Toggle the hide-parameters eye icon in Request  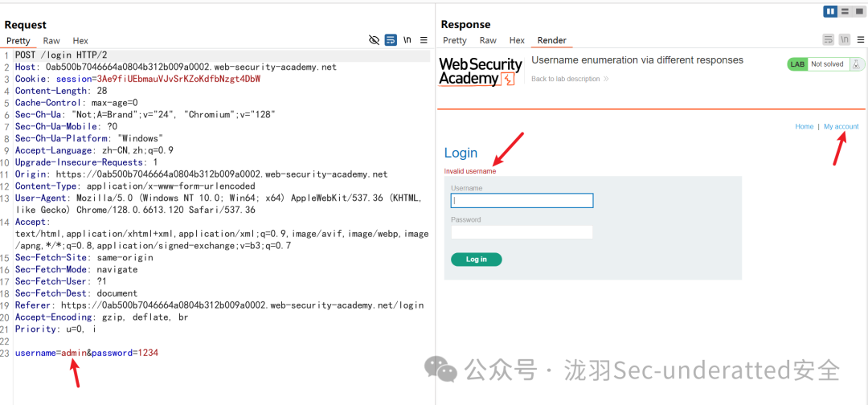point(375,40)
